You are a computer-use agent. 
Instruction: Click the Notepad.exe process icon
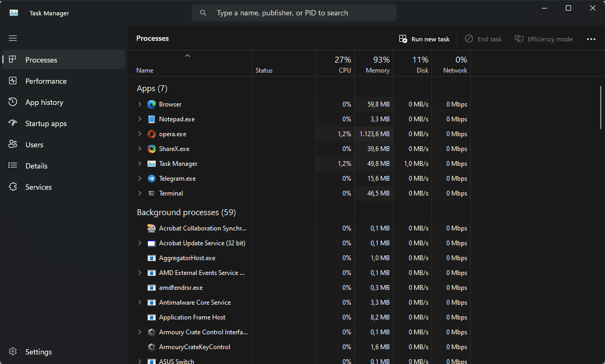[x=152, y=119]
